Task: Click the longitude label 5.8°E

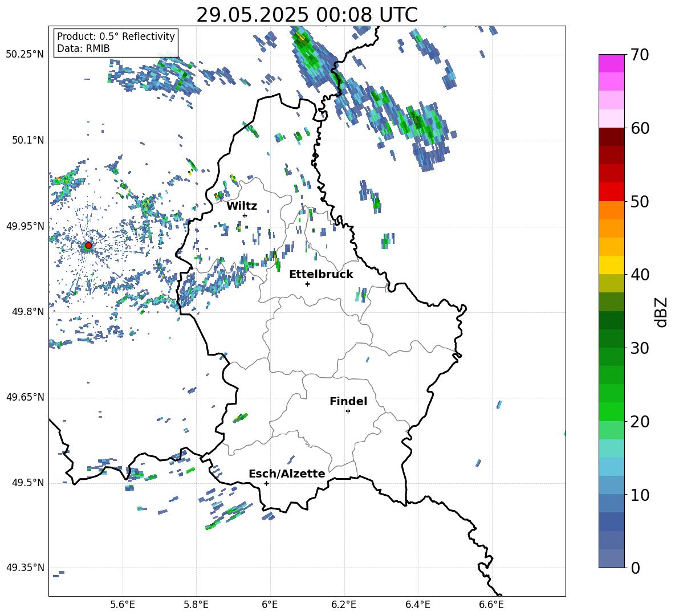Action: (x=196, y=605)
